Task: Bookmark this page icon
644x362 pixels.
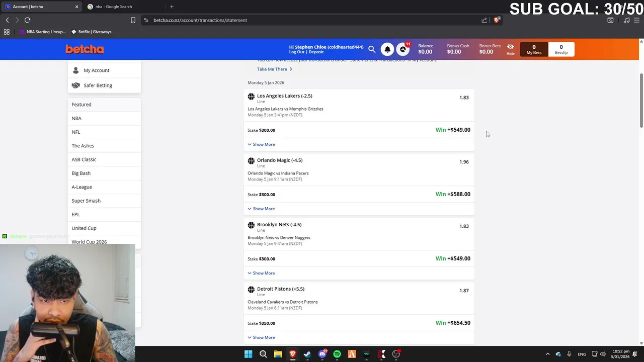Action: (133, 20)
